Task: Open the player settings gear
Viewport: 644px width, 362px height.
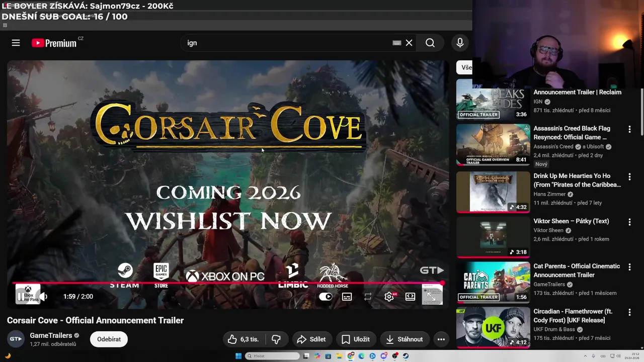Action: tap(389, 297)
